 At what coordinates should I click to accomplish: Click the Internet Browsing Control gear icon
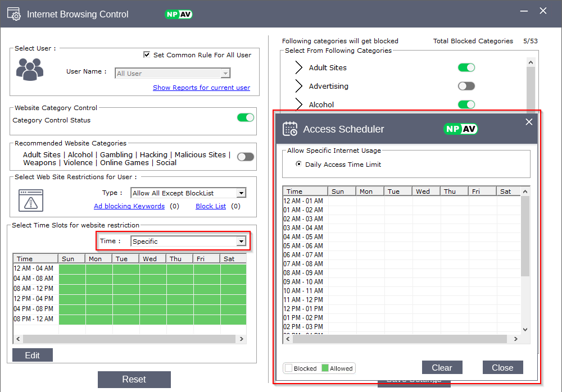click(x=14, y=14)
